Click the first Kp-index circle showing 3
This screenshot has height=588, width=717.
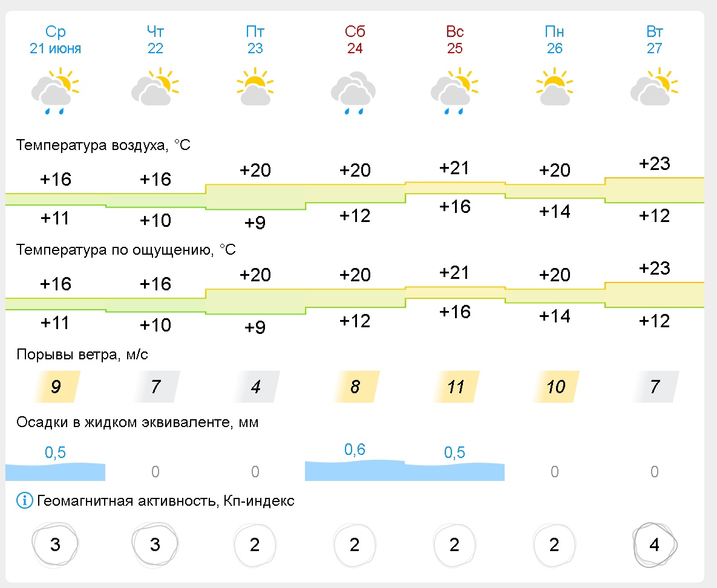point(55,545)
